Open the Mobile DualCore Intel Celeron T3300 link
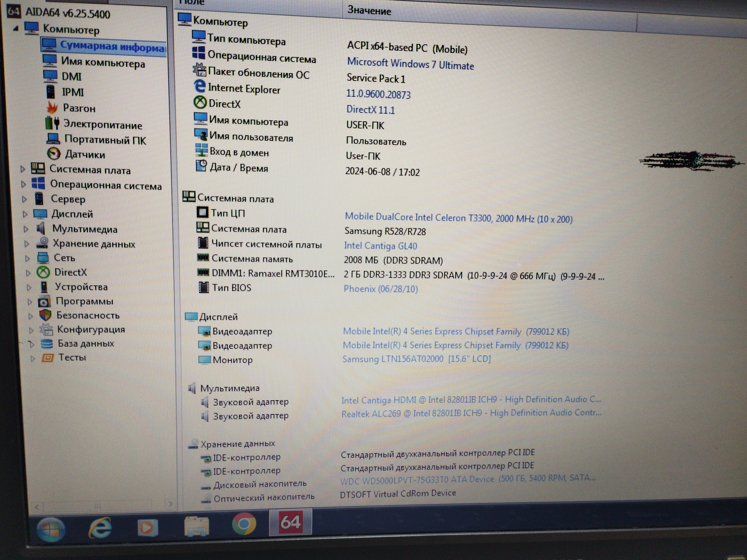747x560 pixels. [458, 218]
